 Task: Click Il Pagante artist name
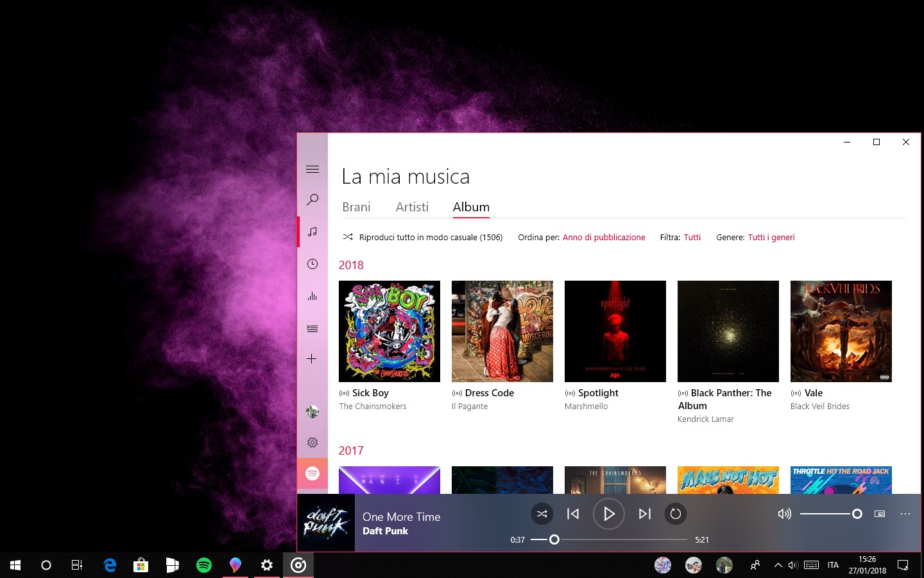tap(470, 407)
